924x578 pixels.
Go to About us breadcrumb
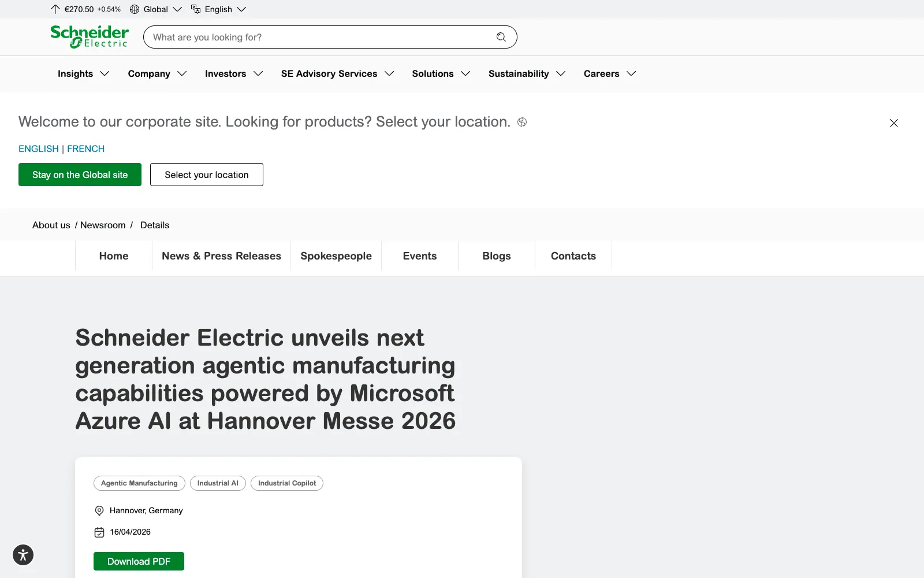(51, 225)
